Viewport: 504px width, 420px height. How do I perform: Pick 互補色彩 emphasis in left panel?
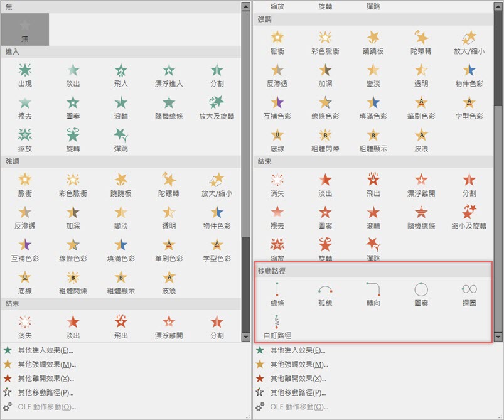click(25, 250)
